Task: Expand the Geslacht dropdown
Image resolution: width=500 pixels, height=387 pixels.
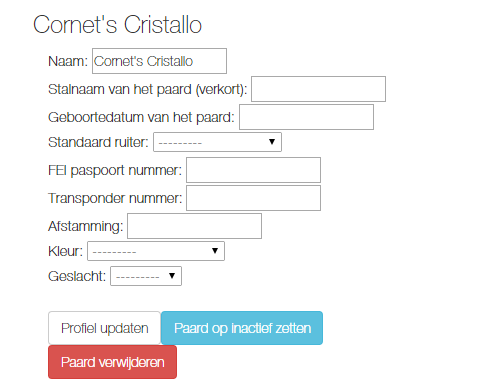Action: pos(146,276)
